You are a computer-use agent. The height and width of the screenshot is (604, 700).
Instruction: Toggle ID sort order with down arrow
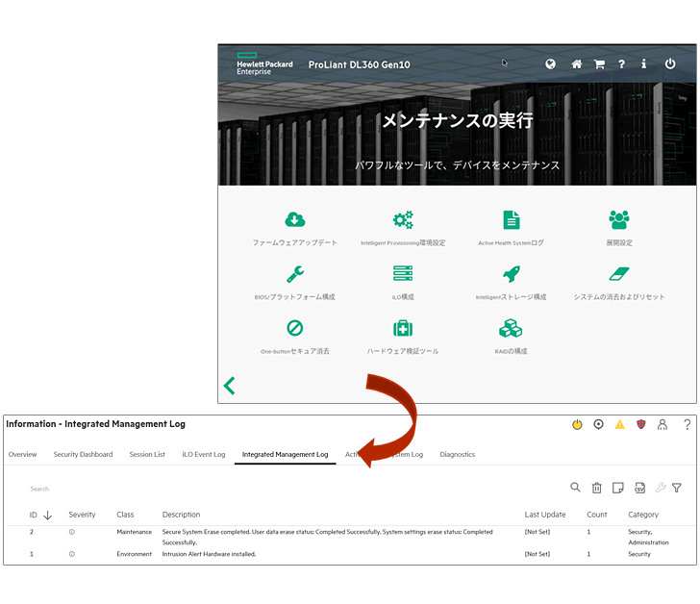[x=48, y=516]
